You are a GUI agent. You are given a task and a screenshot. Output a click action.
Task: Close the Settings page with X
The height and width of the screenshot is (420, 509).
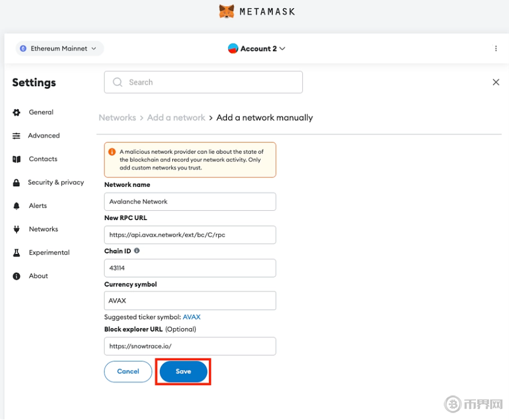click(x=496, y=82)
